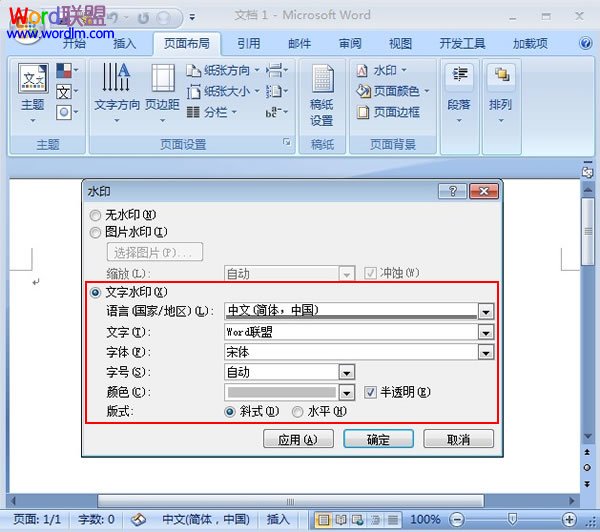Switch to Draft view icon

pos(393,520)
